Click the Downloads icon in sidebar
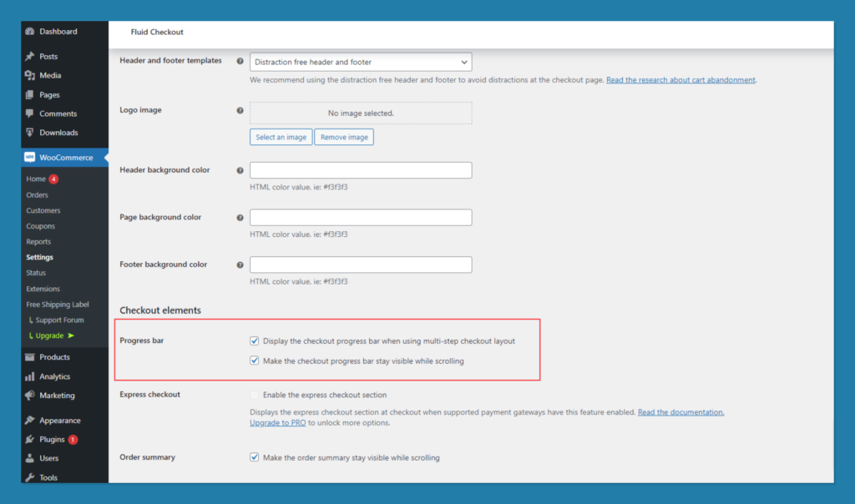Viewport: 855px width, 504px height. point(30,133)
